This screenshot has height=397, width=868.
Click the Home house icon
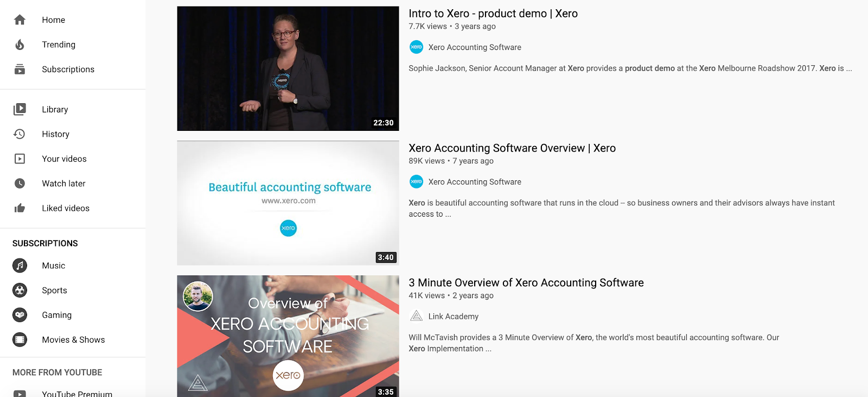20,20
